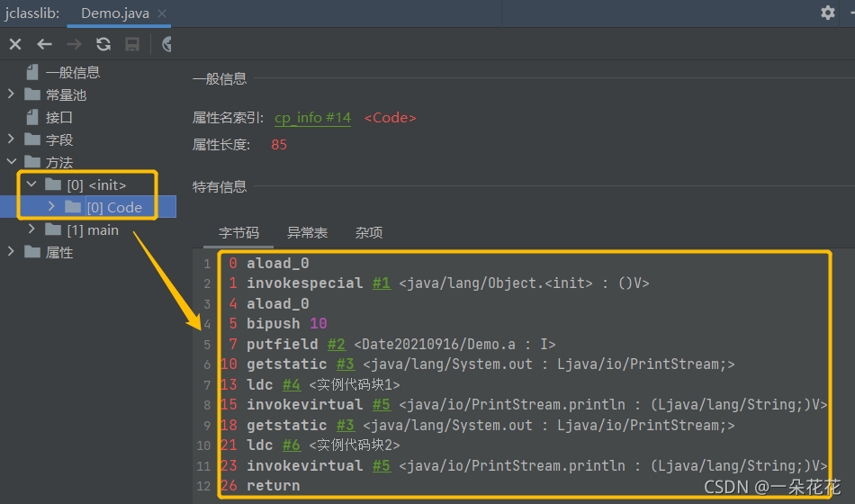855x504 pixels.
Task: Follow #5 link on invokevirtual offset 15
Action: 382,405
